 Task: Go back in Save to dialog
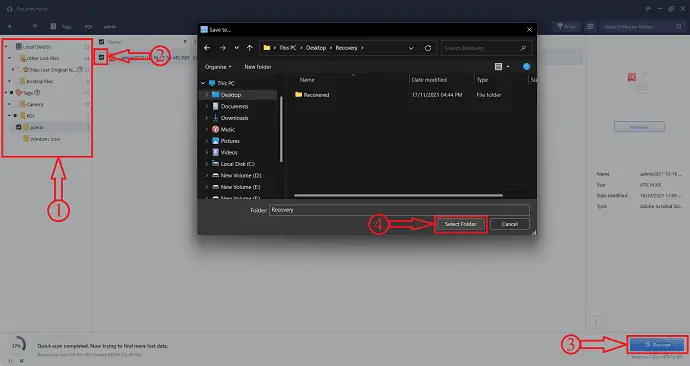coord(207,48)
